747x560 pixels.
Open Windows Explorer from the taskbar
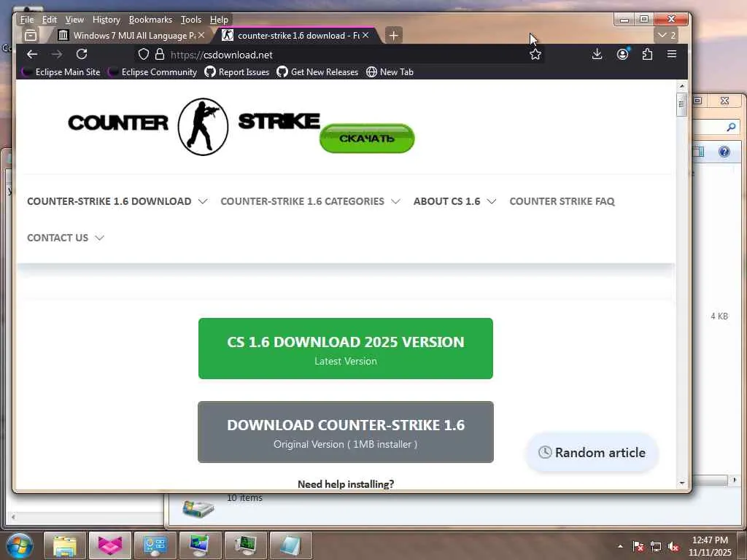(x=65, y=545)
